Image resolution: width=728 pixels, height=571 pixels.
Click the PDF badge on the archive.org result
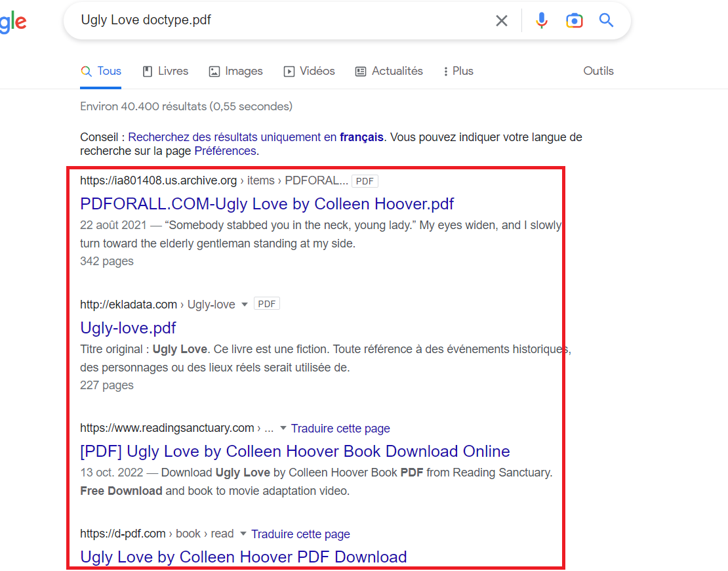(x=365, y=181)
